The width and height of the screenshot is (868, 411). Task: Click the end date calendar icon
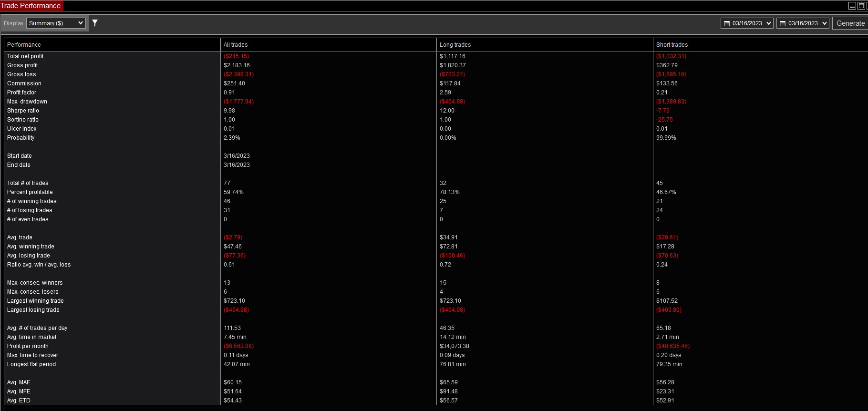783,23
